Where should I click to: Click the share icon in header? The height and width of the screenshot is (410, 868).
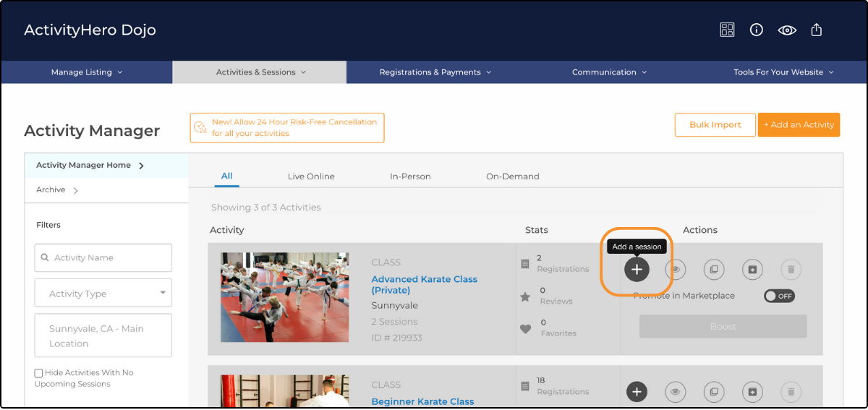(x=817, y=30)
